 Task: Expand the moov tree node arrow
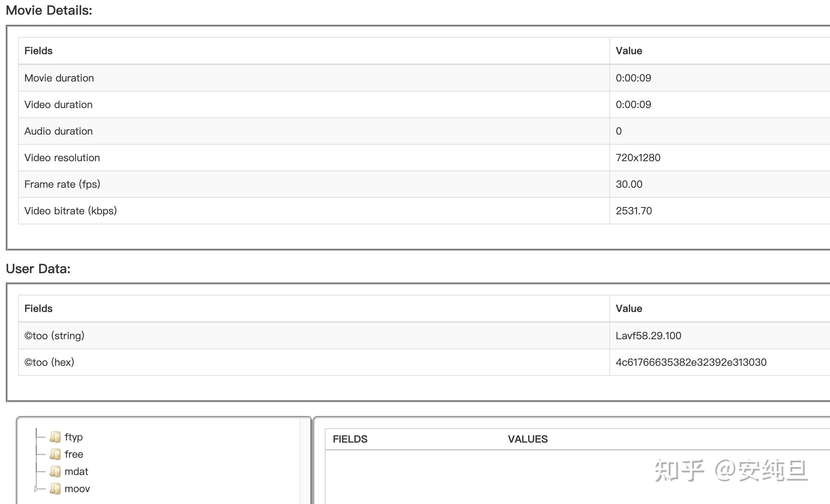point(36,489)
